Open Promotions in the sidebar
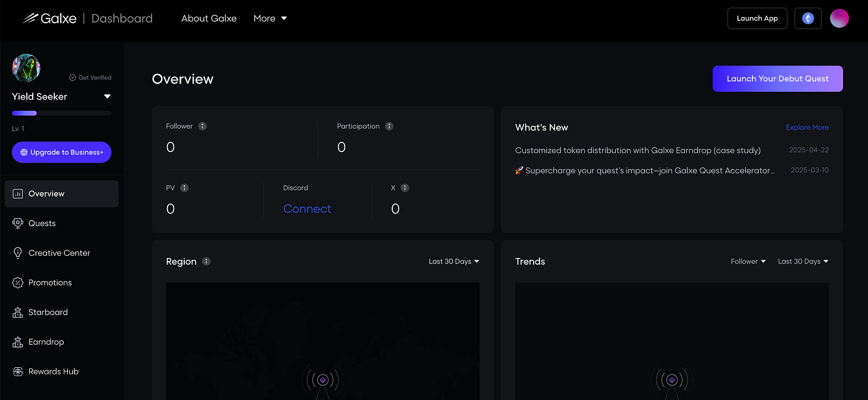Image resolution: width=868 pixels, height=400 pixels. pos(61,283)
